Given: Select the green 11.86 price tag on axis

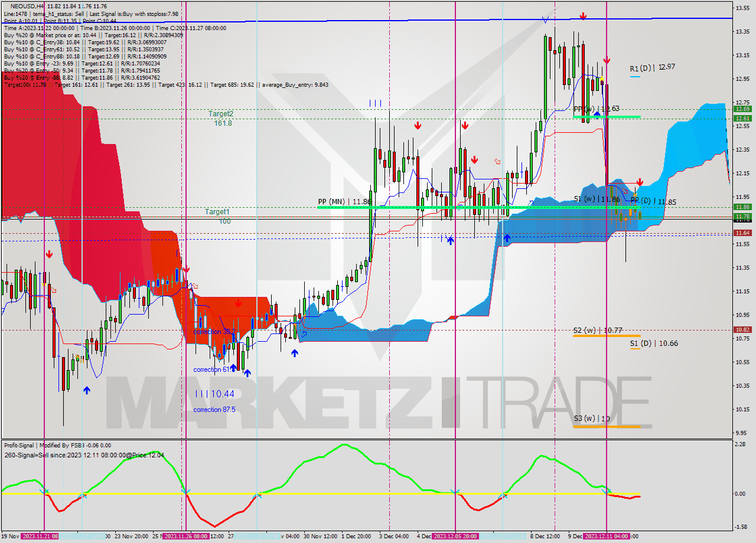Looking at the screenshot, I should (x=742, y=207).
